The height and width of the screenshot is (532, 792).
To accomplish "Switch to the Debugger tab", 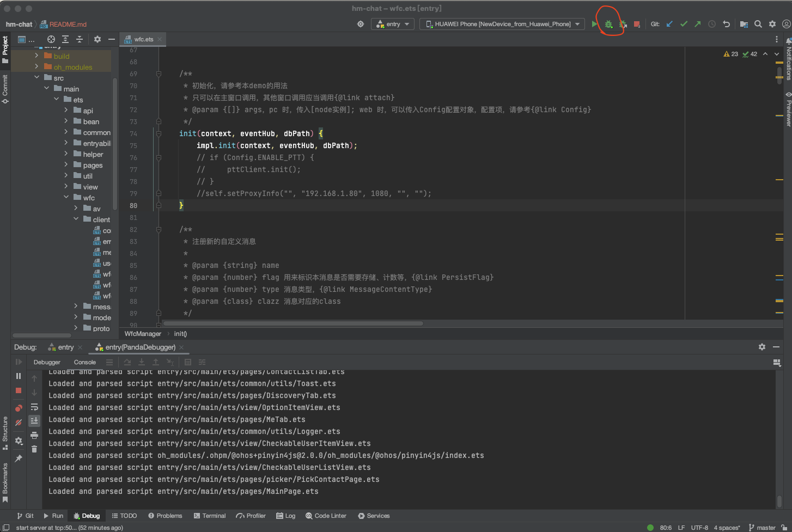I will (x=47, y=362).
